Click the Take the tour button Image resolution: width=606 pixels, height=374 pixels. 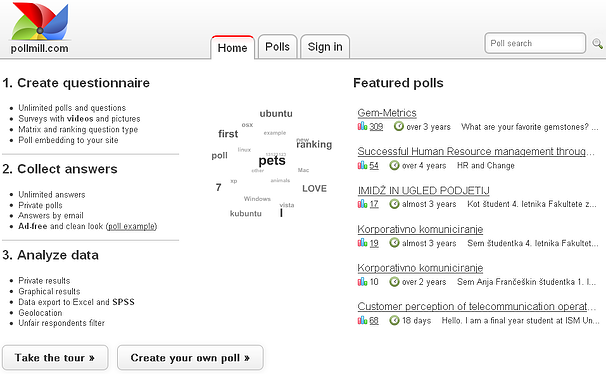[55, 358]
